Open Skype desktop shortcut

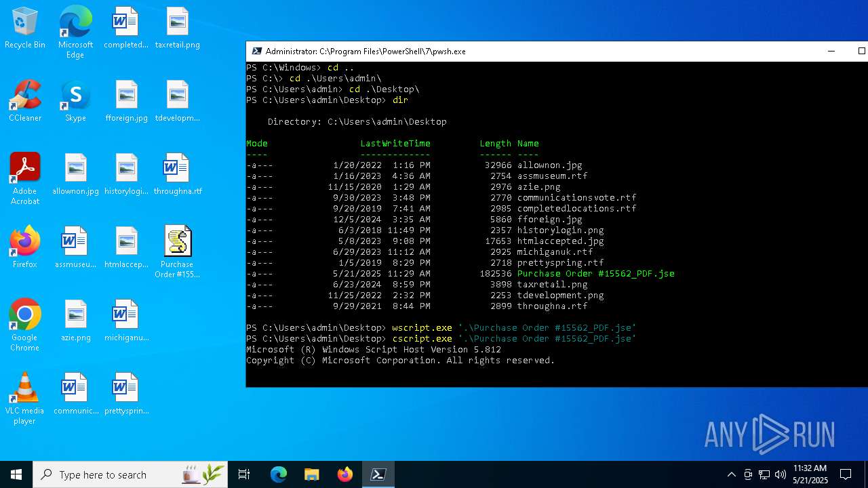pyautogui.click(x=75, y=102)
